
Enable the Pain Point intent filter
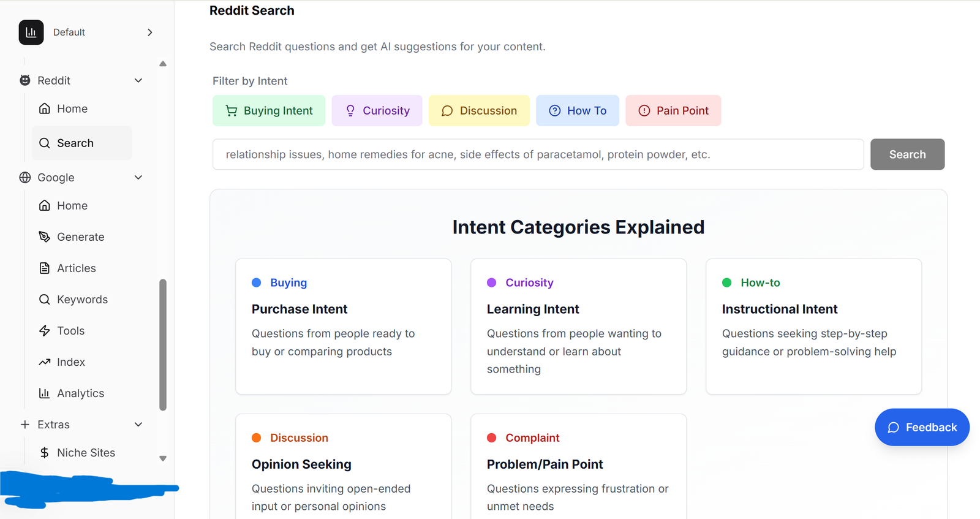[673, 111]
